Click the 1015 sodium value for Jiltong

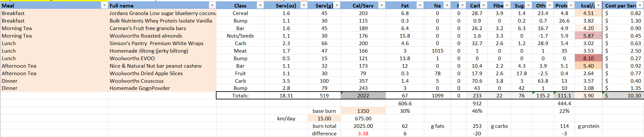click(x=437, y=51)
